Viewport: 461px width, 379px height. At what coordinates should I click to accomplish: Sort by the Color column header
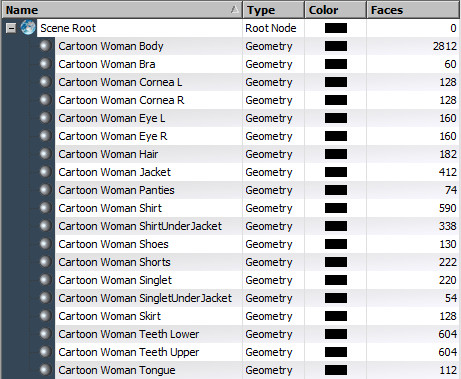pyautogui.click(x=335, y=10)
